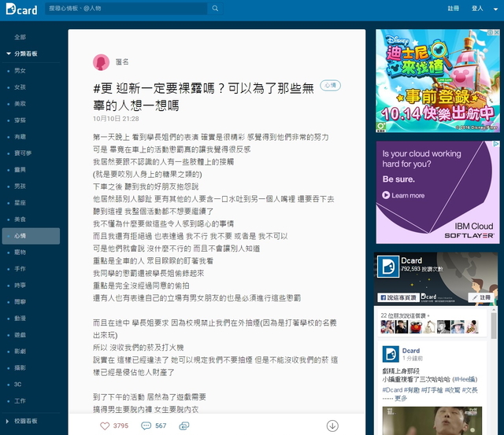Viewport: 504px width, 435px height.
Task: Click the circled down-arrow icon
Action: [332, 426]
